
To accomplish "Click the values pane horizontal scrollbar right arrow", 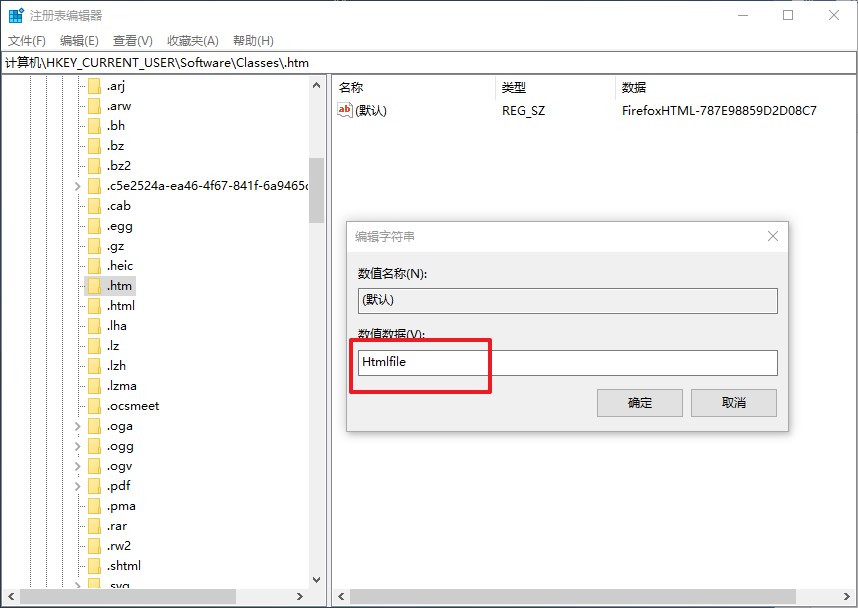I will click(x=847, y=597).
